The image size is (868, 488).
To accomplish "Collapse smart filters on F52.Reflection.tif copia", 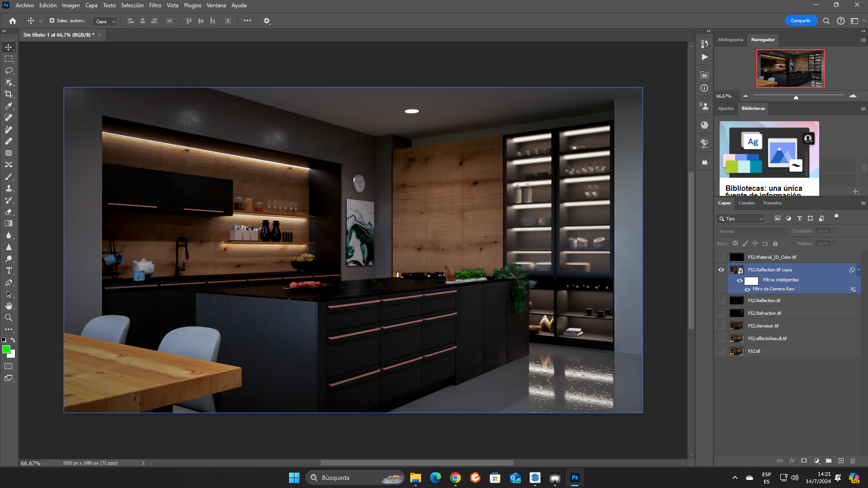I will [859, 270].
